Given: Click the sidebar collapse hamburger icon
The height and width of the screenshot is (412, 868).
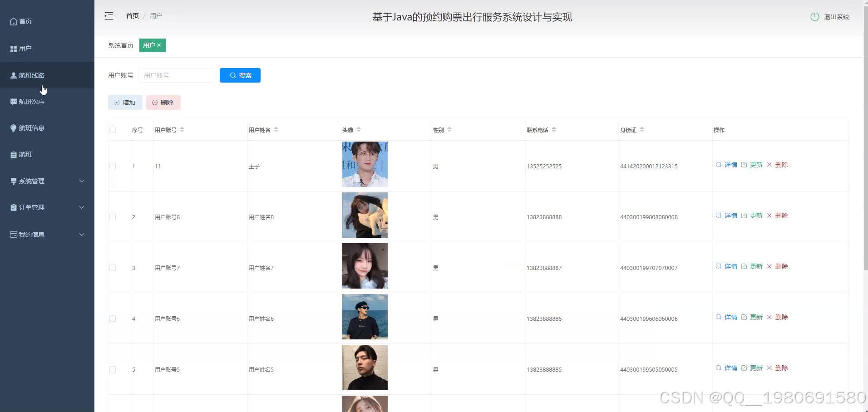Looking at the screenshot, I should [109, 15].
